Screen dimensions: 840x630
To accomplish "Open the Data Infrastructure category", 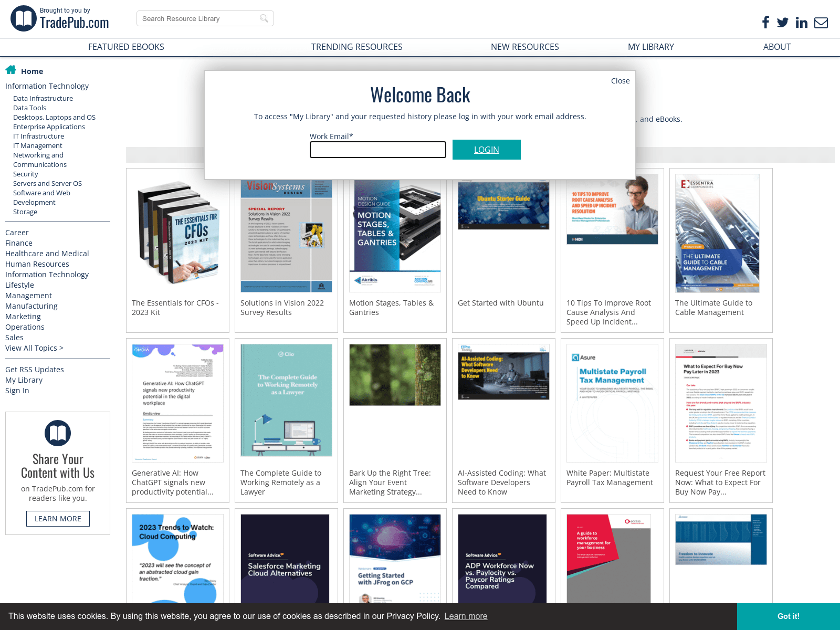I will pos(43,98).
